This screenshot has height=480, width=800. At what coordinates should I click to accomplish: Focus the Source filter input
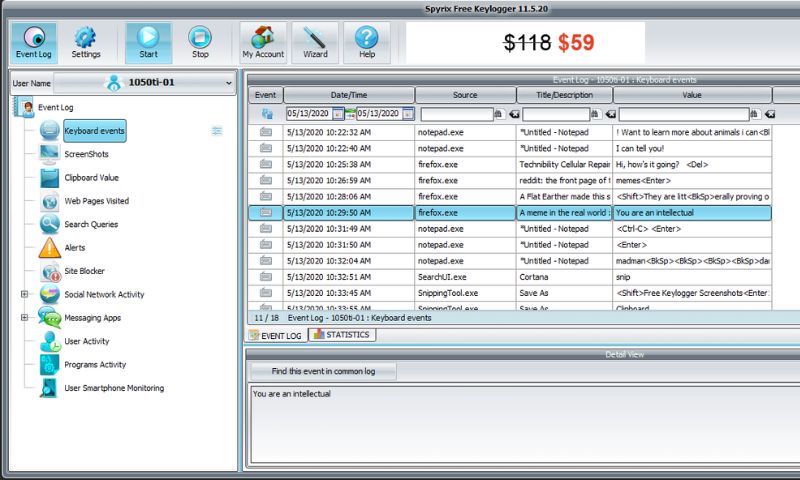pos(457,114)
